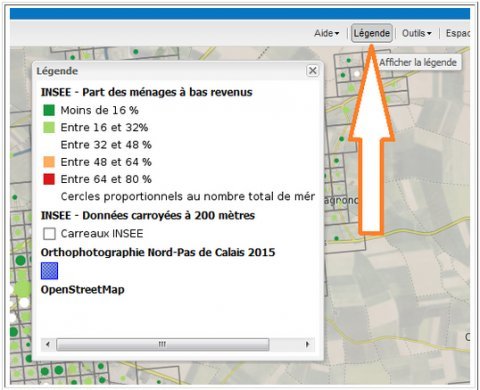
Task: Click the horizontal scrollbar thumb in legend
Action: pyautogui.click(x=163, y=344)
